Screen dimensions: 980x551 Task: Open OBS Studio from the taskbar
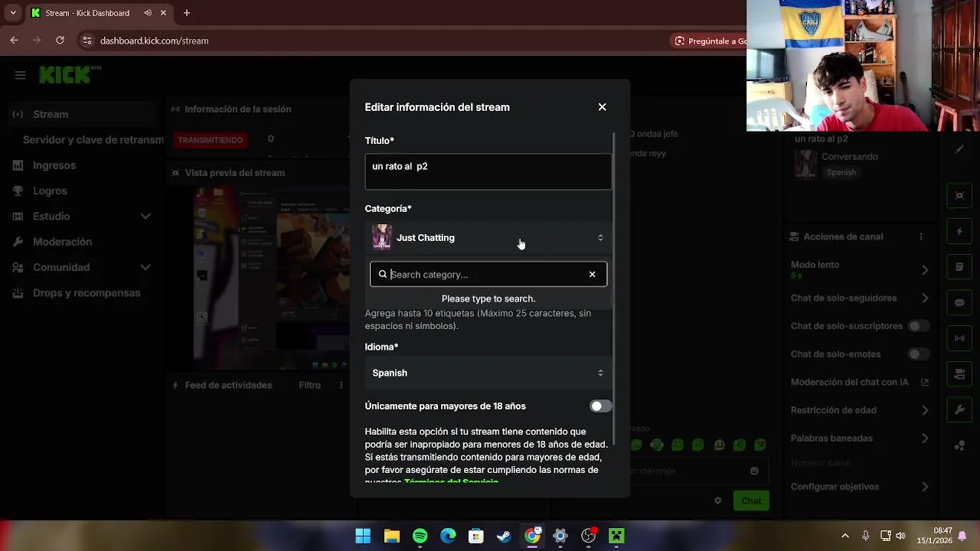(x=588, y=536)
